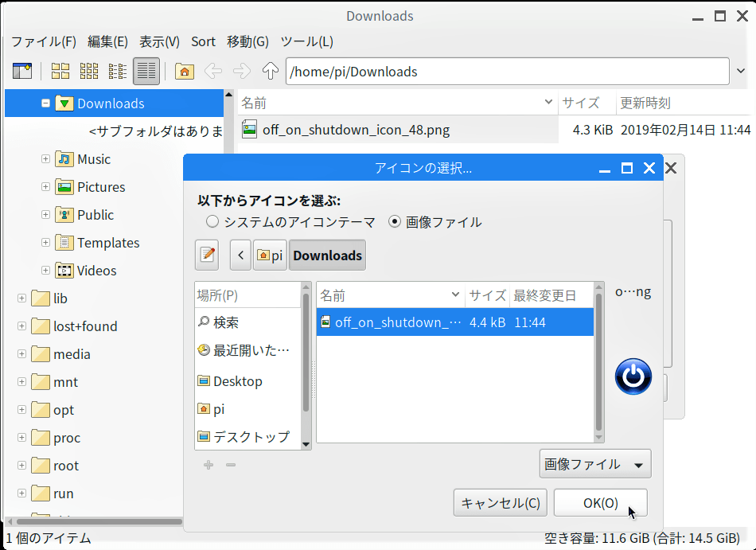
Task: Click 名前 column sort header in dialog
Action: (390, 295)
